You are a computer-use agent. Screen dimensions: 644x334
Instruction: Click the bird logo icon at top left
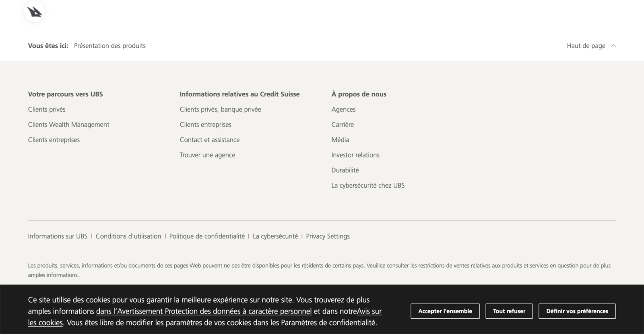click(x=35, y=12)
